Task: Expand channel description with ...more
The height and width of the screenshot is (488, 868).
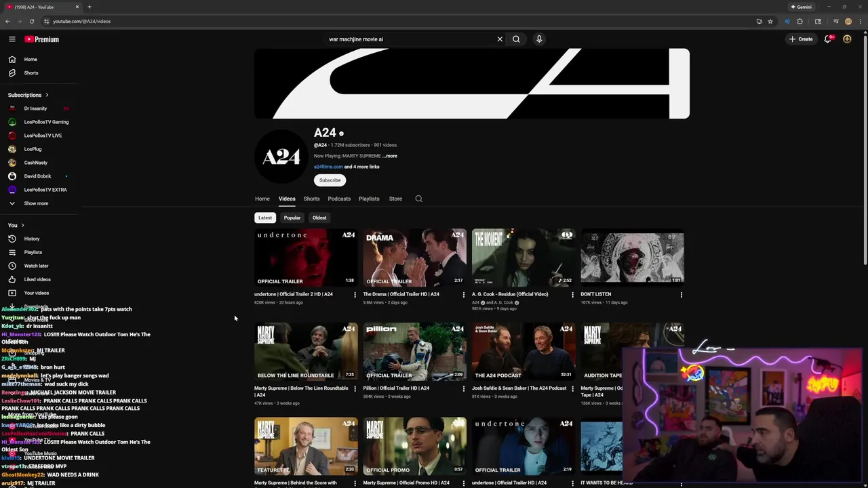Action: [389, 156]
